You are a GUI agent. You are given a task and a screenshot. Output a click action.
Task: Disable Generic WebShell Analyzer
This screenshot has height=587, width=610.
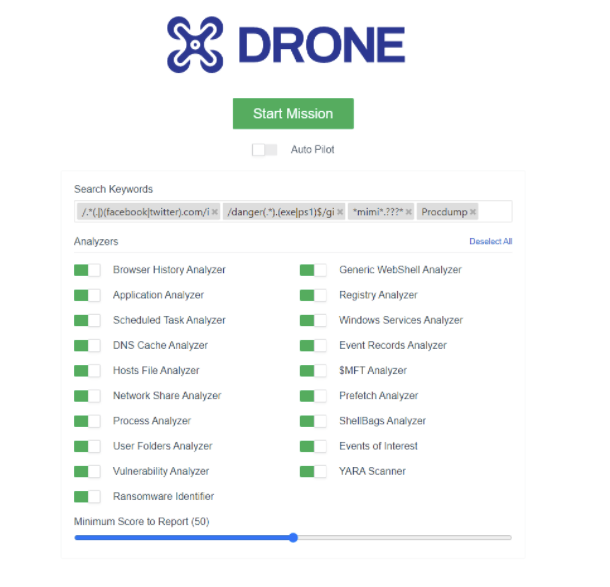[x=313, y=270]
